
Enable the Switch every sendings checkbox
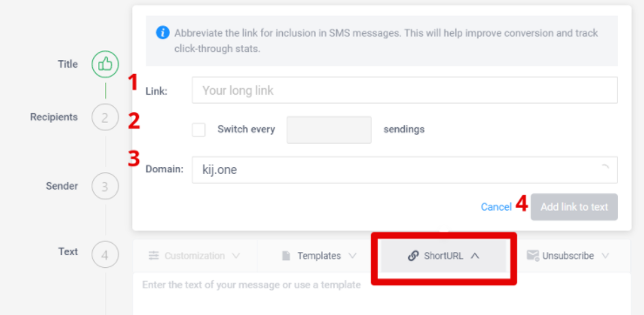198,130
